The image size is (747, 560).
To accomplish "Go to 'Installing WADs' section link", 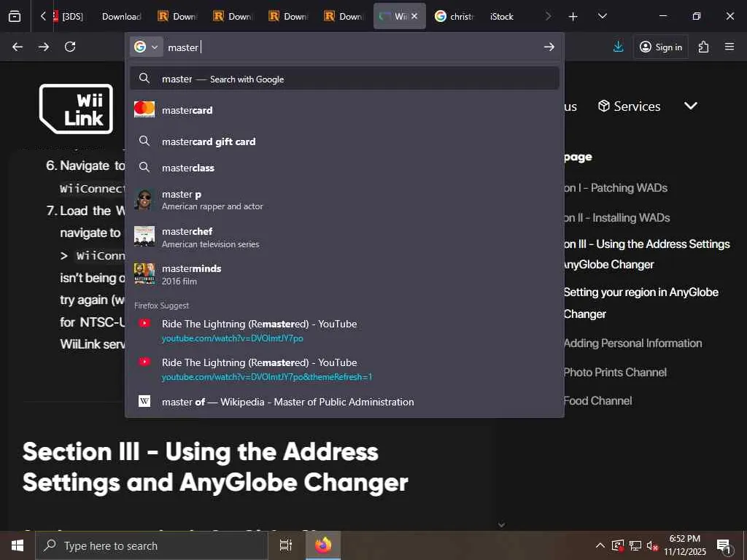I will pos(617,217).
